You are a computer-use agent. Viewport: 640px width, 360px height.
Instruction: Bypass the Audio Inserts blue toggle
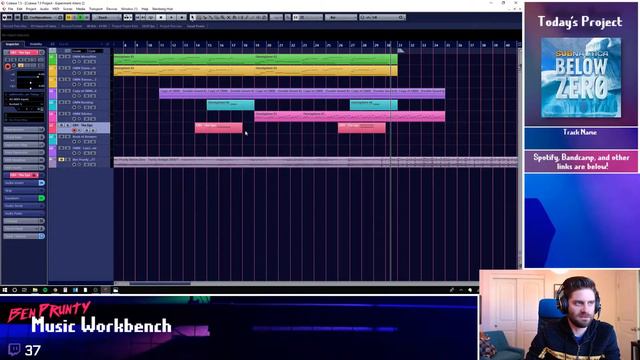point(42,183)
